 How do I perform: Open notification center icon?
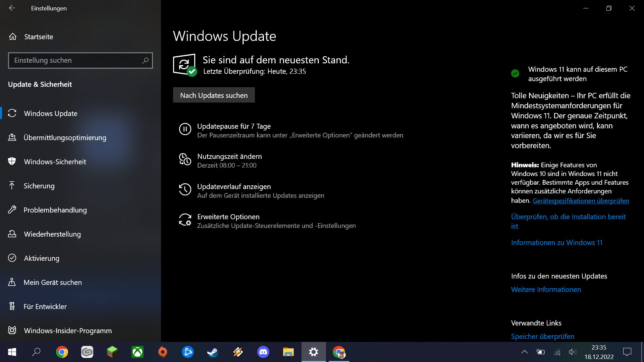pos(627,352)
